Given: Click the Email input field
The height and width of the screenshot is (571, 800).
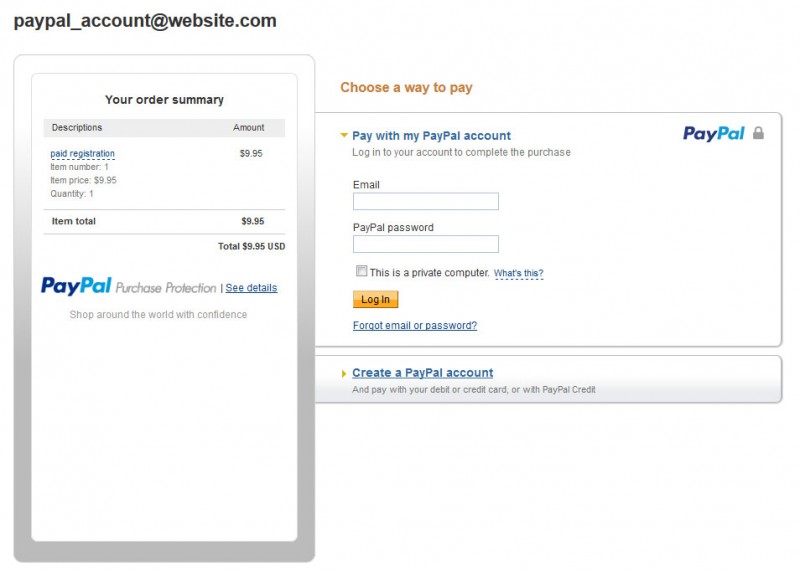Looking at the screenshot, I should click(x=426, y=201).
